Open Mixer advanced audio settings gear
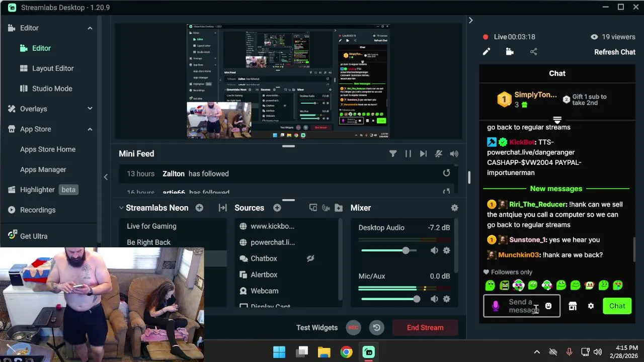This screenshot has width=644, height=362. pyautogui.click(x=454, y=208)
